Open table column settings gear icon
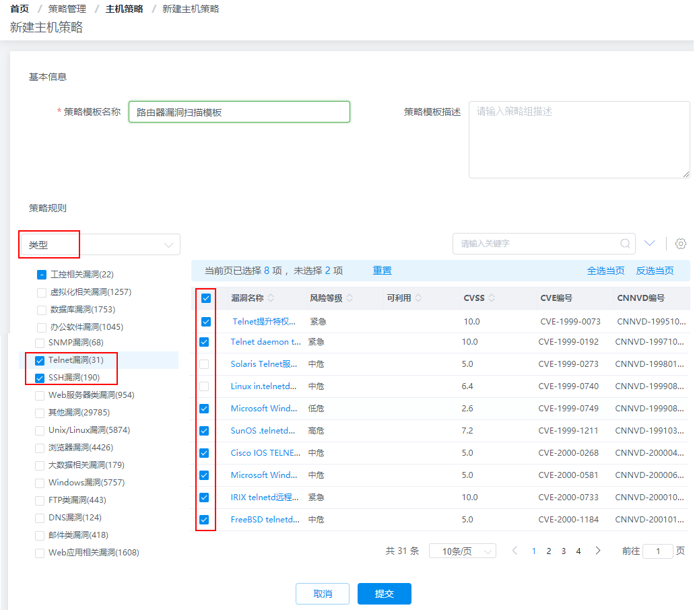The height and width of the screenshot is (616, 697). pos(680,244)
